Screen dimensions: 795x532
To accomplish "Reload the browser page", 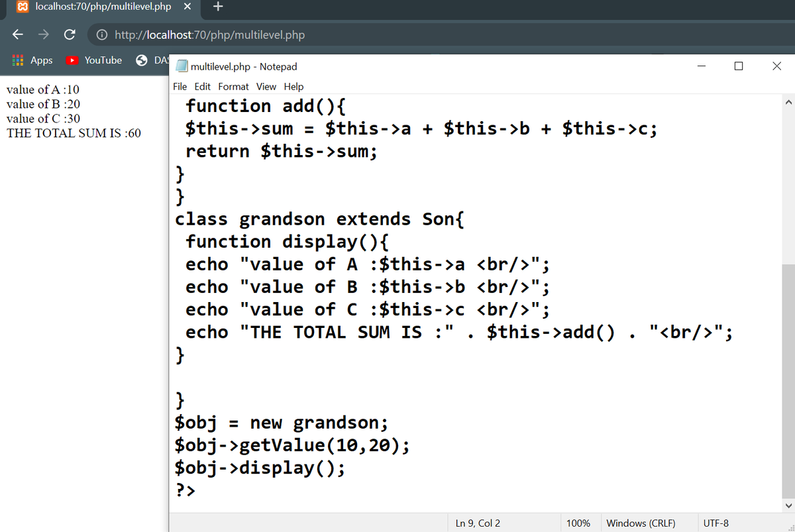I will (x=69, y=34).
